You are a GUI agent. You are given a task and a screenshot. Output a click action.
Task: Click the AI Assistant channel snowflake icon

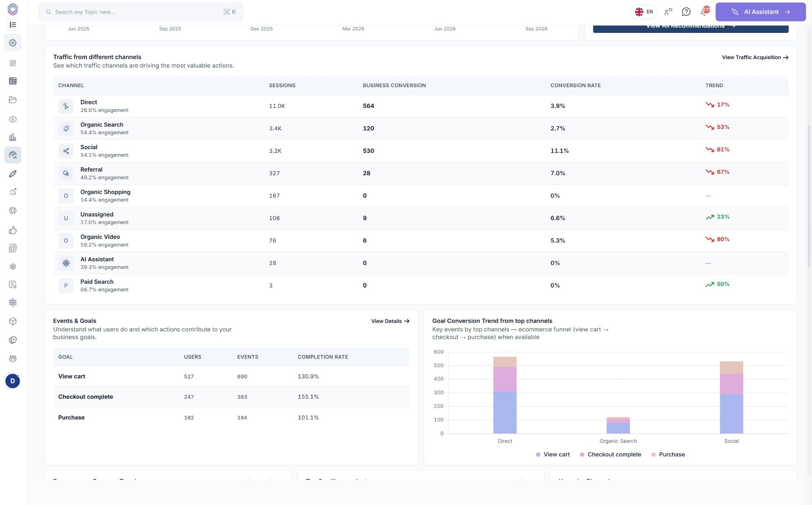click(x=66, y=263)
